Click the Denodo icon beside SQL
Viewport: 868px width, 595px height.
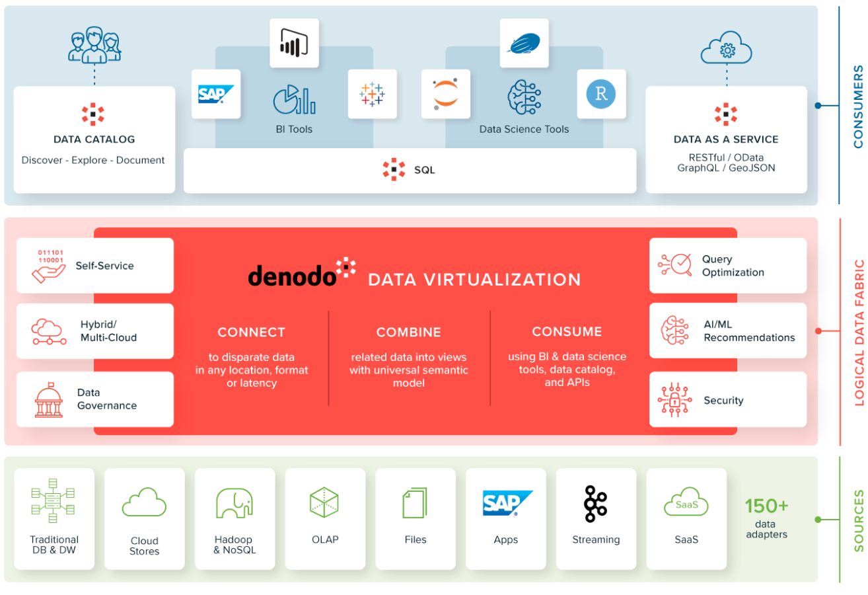[394, 170]
